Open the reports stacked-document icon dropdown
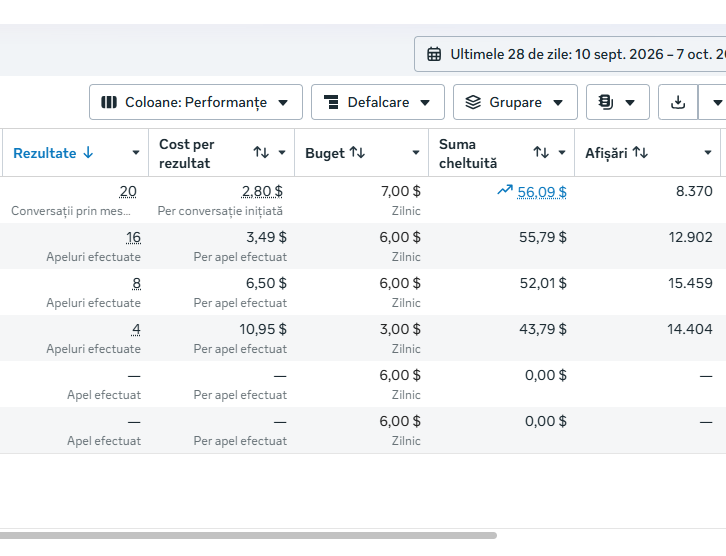This screenshot has width=726, height=556. tap(618, 102)
